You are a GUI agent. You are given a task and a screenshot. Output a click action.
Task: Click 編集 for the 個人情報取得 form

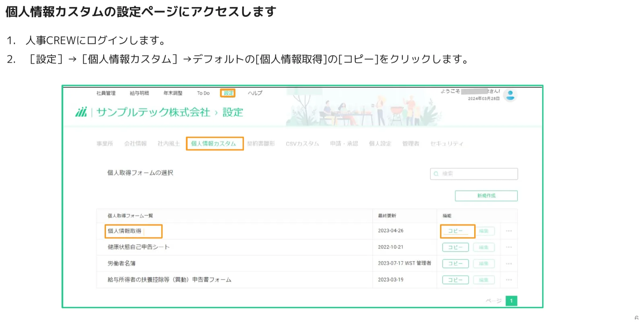coord(484,231)
